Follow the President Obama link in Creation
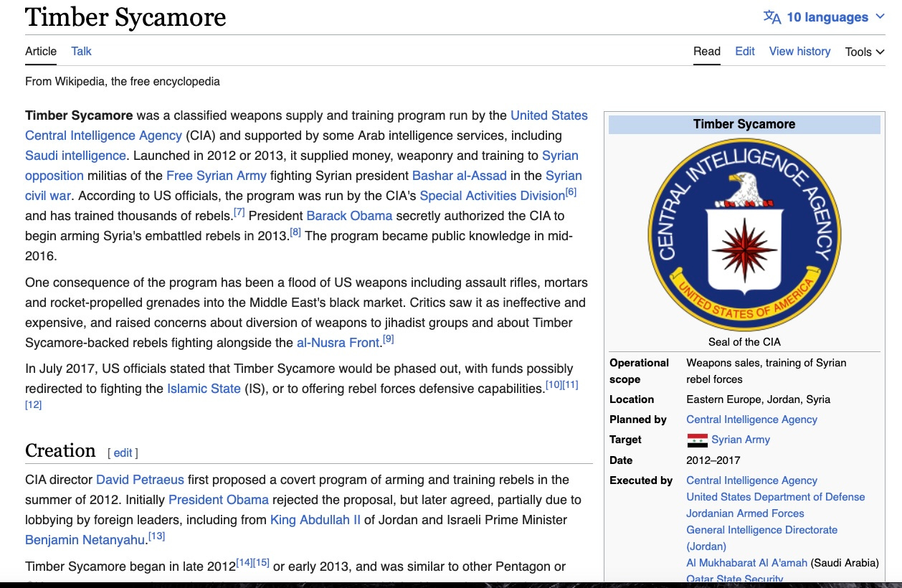 click(x=219, y=500)
